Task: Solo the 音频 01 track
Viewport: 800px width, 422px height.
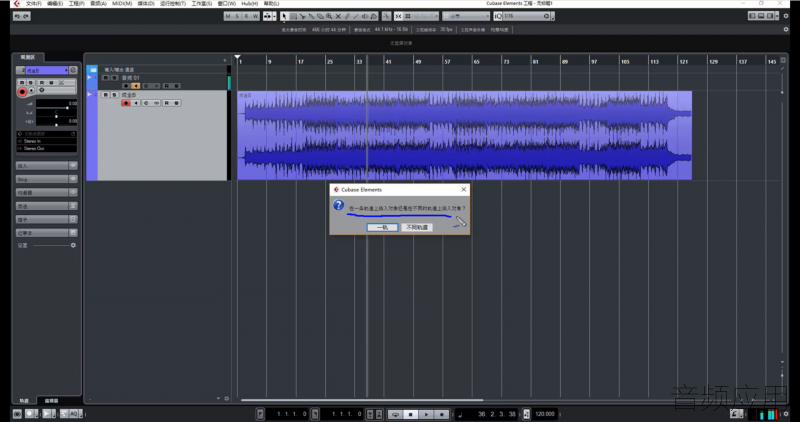Action: point(114,78)
